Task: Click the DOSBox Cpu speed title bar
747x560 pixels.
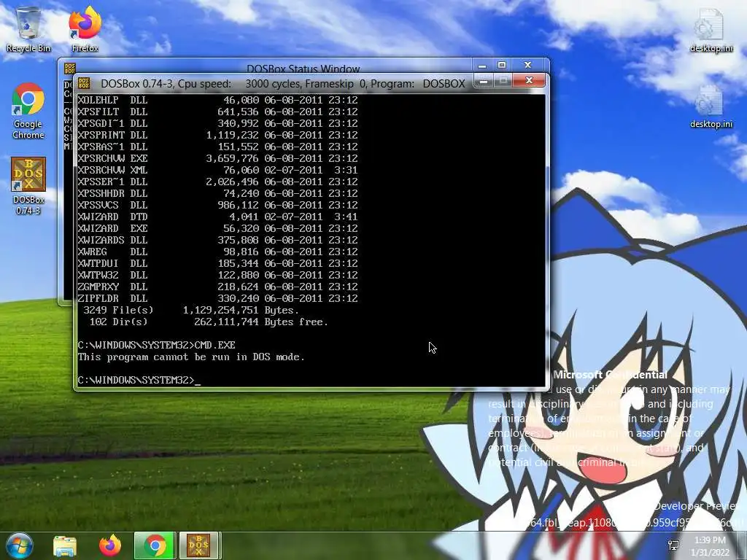Action: (283, 84)
